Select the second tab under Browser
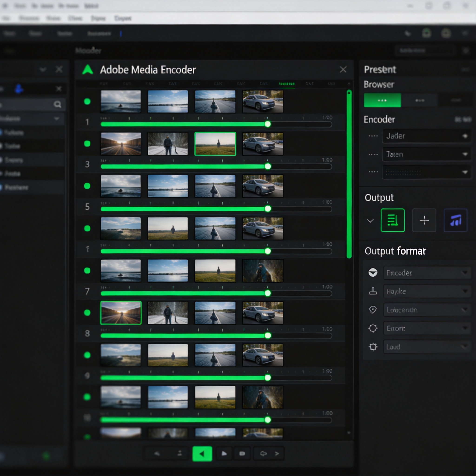Viewport: 476px width, 476px height. pos(420,100)
